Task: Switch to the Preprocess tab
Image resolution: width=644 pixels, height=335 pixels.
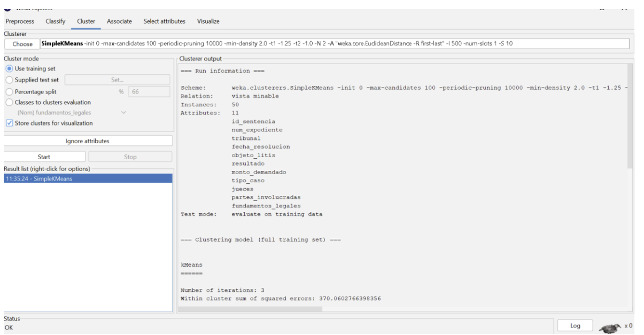Action: 20,21
